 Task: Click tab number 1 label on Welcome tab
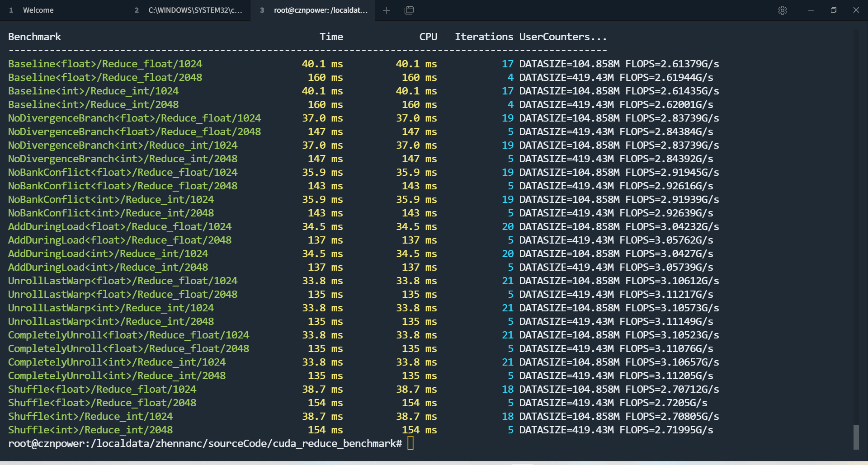pyautogui.click(x=11, y=10)
